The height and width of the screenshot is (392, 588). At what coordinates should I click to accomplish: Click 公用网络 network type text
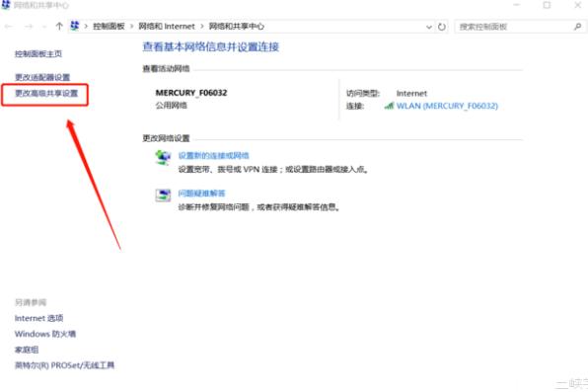(171, 106)
